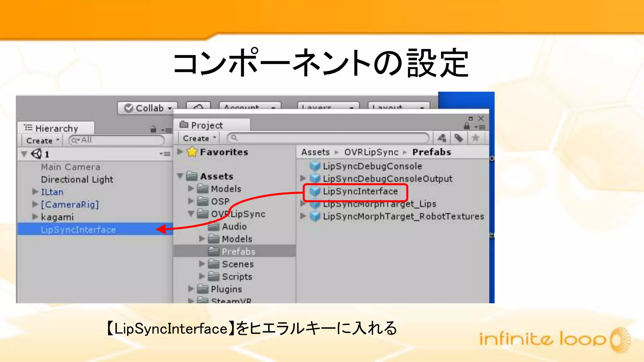Click Search by Type icon

click(x=442, y=138)
